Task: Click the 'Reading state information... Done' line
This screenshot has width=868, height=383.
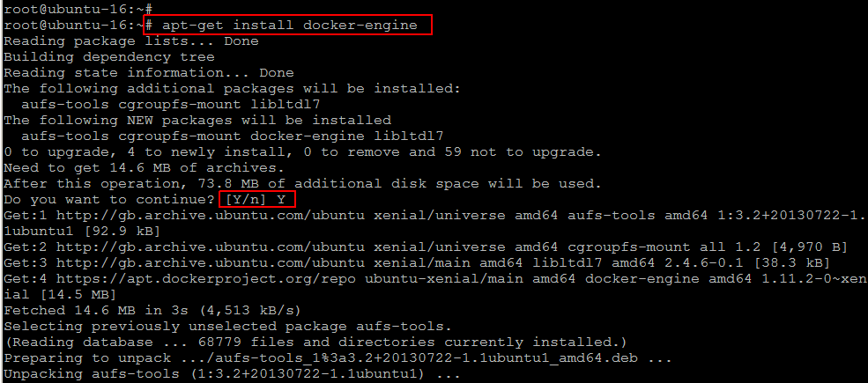Action: click(x=148, y=73)
